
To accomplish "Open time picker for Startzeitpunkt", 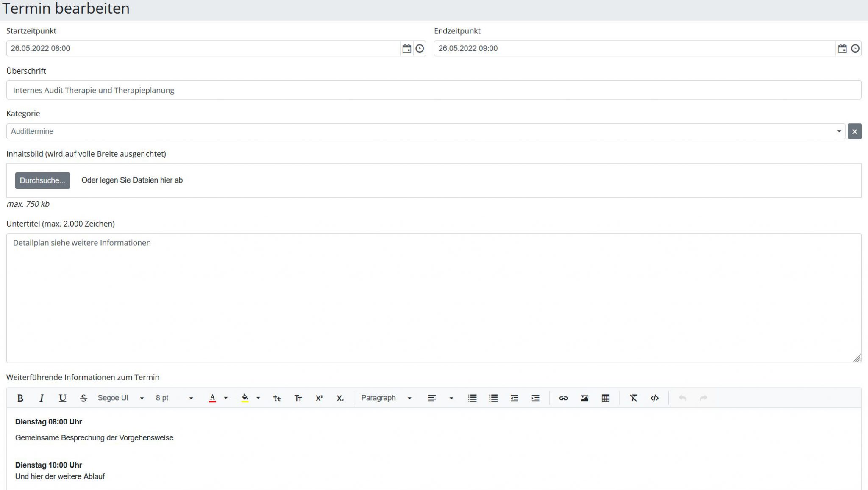I will tap(420, 48).
